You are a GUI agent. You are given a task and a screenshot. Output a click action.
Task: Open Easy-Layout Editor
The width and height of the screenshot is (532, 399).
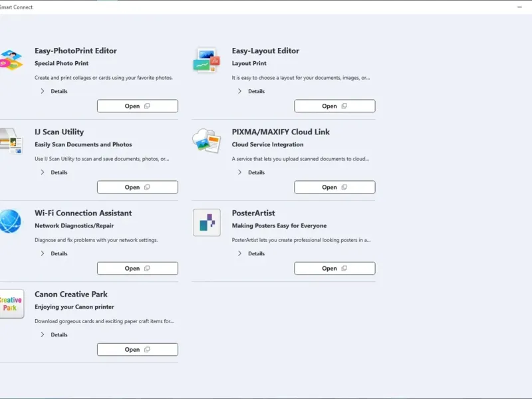[x=334, y=106]
